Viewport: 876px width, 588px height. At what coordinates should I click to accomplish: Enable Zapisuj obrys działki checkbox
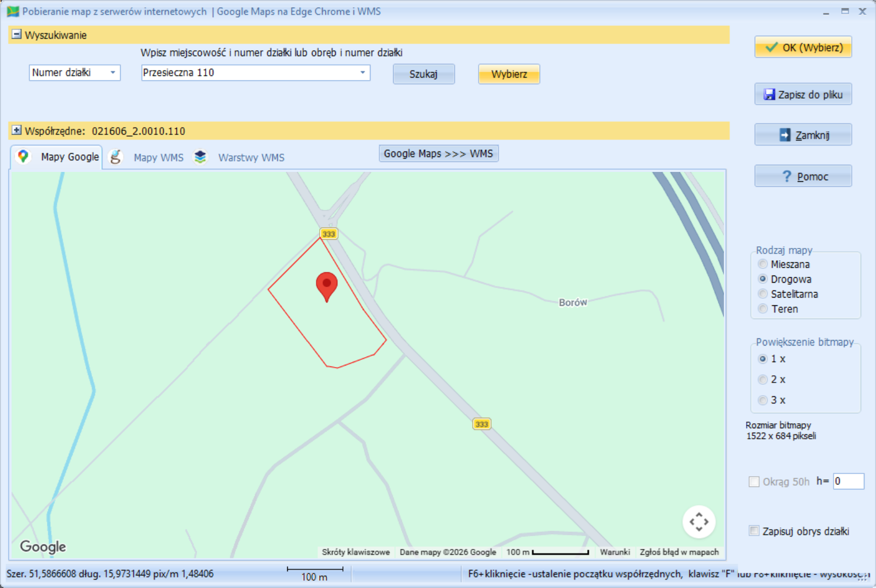coord(754,531)
